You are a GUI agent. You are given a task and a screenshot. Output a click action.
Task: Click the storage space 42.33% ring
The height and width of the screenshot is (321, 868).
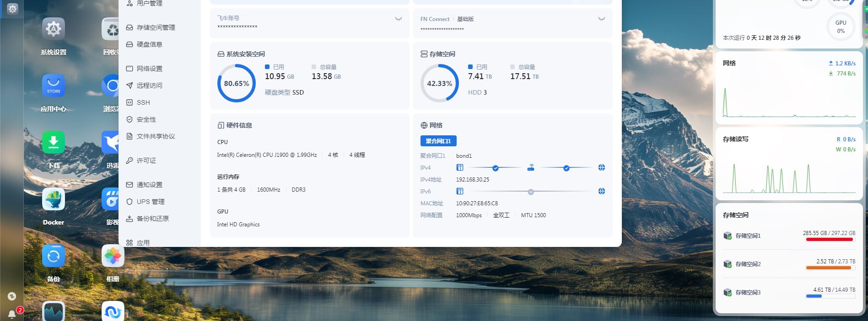coord(440,83)
